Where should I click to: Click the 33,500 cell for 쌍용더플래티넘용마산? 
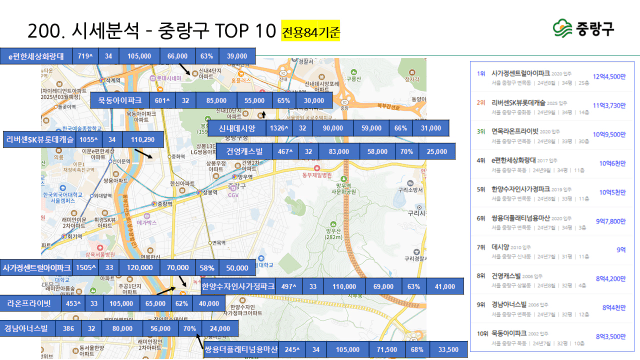[448, 350]
